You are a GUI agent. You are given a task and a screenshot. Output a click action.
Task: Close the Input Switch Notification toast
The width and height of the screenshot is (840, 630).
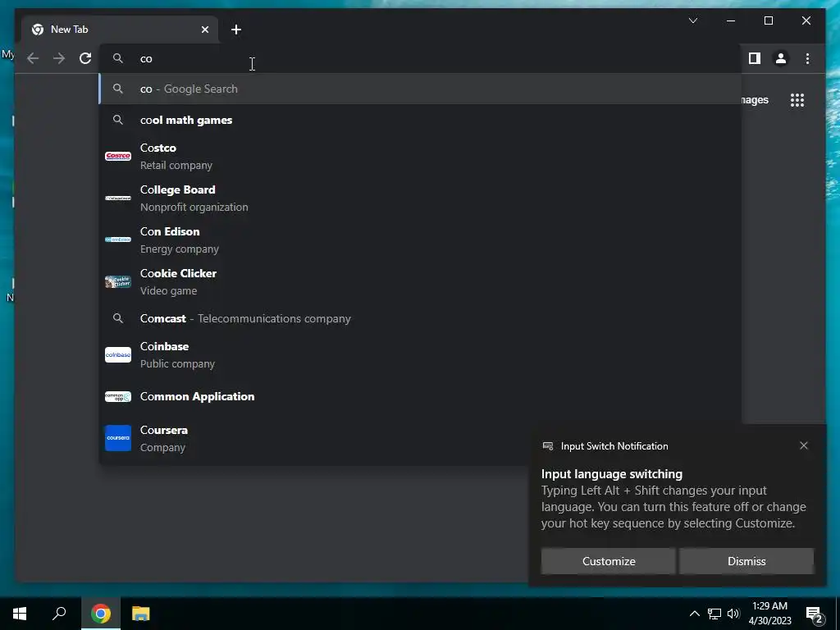[x=804, y=445]
